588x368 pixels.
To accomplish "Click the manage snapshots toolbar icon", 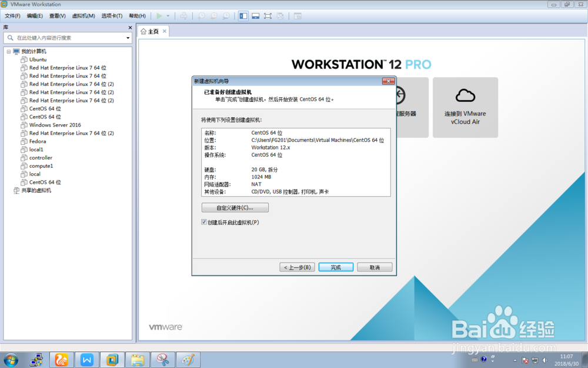I will click(226, 16).
